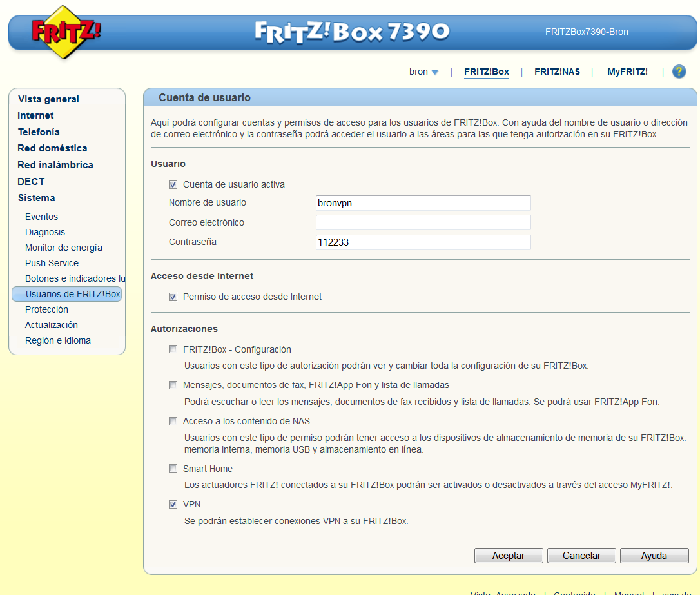Screen dimensions: 700x595
Task: Expand the bron user dropdown
Action: click(x=423, y=72)
